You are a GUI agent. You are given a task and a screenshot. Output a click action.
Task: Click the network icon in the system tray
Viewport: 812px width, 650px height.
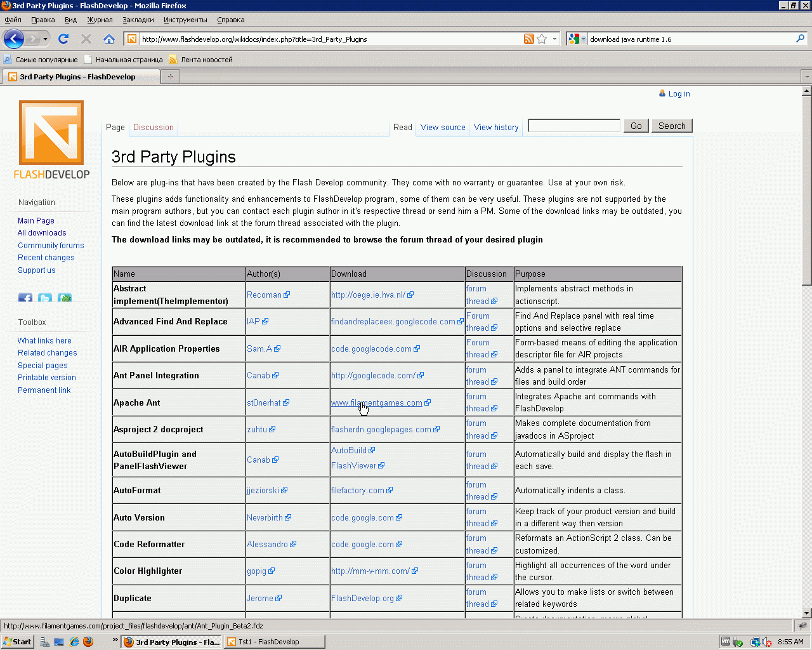755,642
